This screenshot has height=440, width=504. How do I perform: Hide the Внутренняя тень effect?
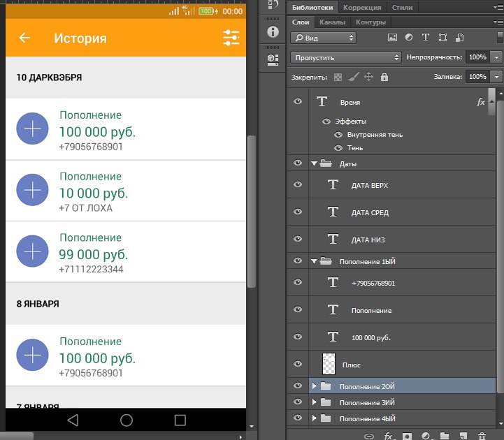coord(339,135)
